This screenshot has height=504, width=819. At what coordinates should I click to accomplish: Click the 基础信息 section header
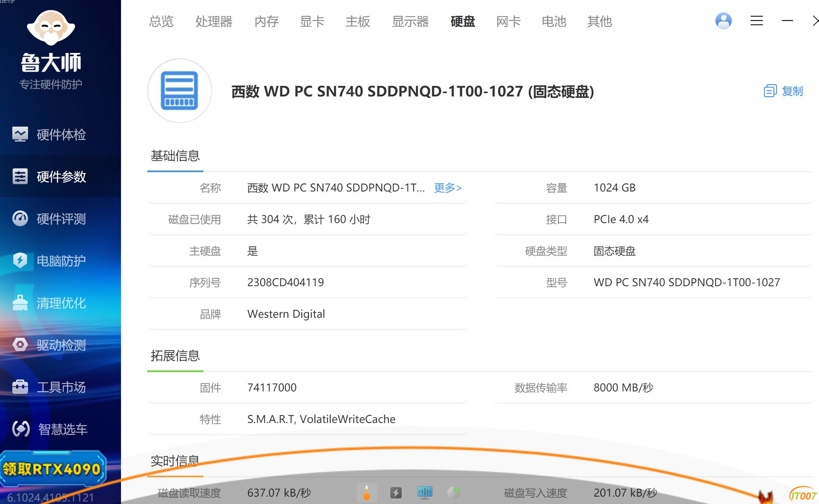(x=175, y=156)
